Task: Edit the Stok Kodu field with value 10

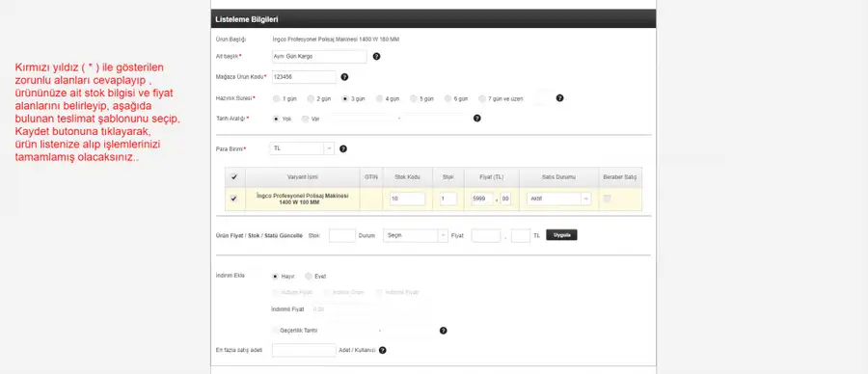Action: (407, 200)
